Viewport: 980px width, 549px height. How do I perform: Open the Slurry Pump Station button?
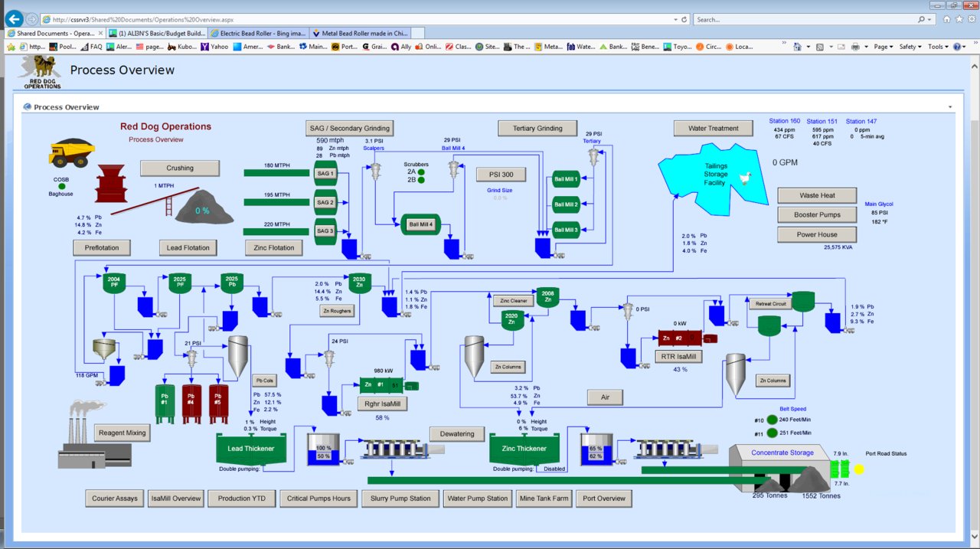[401, 498]
